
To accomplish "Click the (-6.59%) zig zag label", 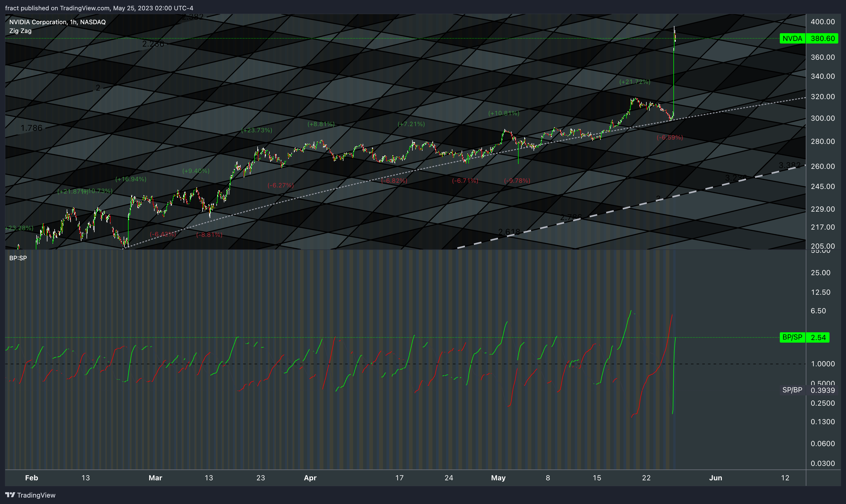I will coord(670,137).
